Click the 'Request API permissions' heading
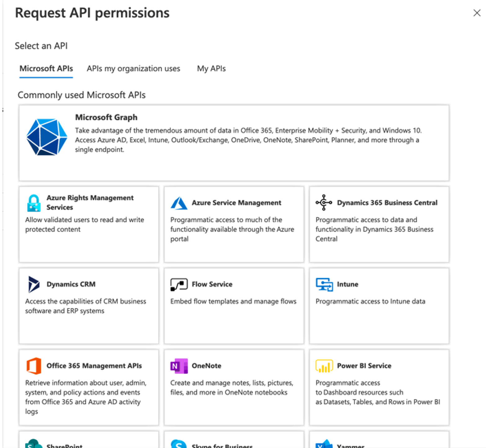Viewport: 486px width, 448px height. [92, 13]
